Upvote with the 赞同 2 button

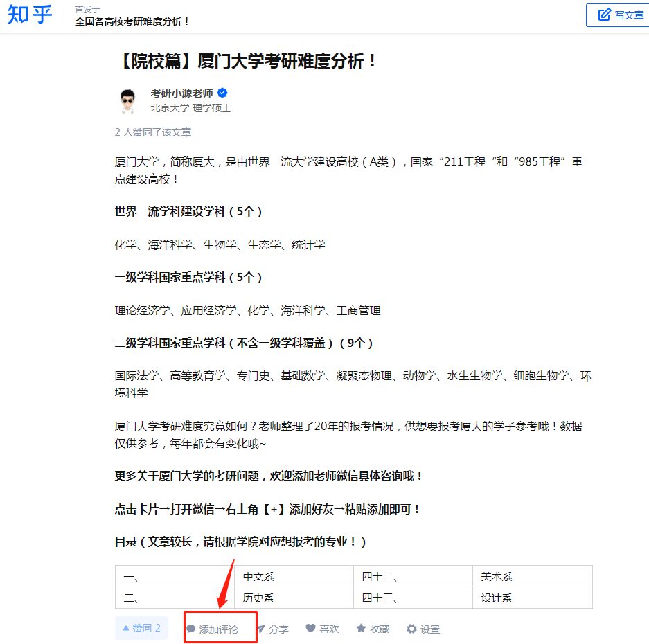pos(141,628)
